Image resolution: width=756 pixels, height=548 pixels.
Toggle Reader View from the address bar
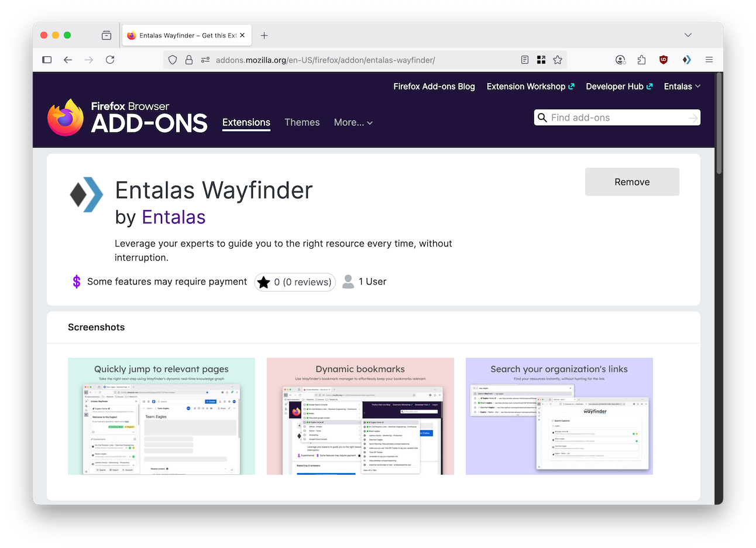524,59
